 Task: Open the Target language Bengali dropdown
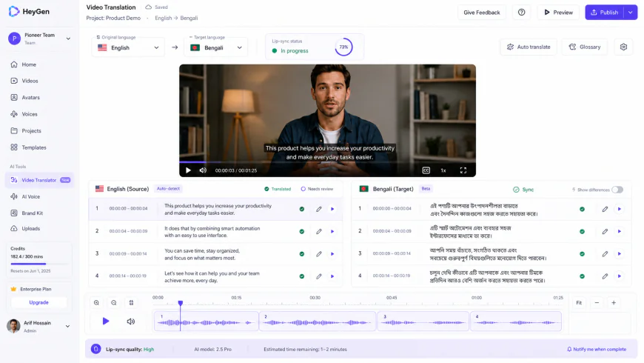tap(216, 47)
